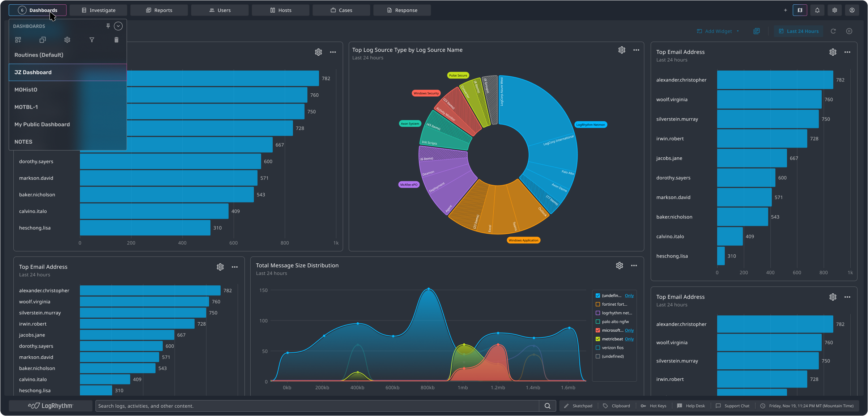This screenshot has height=416, width=868.
Task: Open settings gear of Top Log Source Type widget
Action: 622,50
